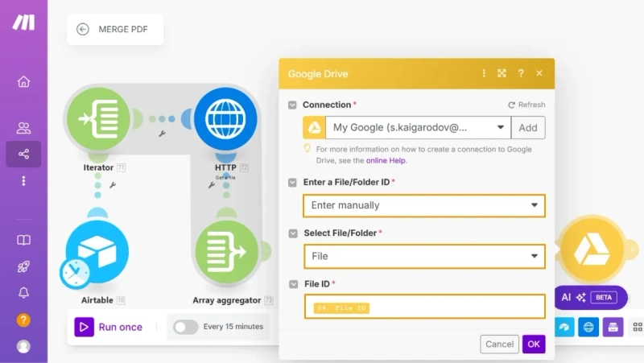Screen dimensions: 644x363
Task: Open the My Google connection dropdown
Action: click(418, 128)
